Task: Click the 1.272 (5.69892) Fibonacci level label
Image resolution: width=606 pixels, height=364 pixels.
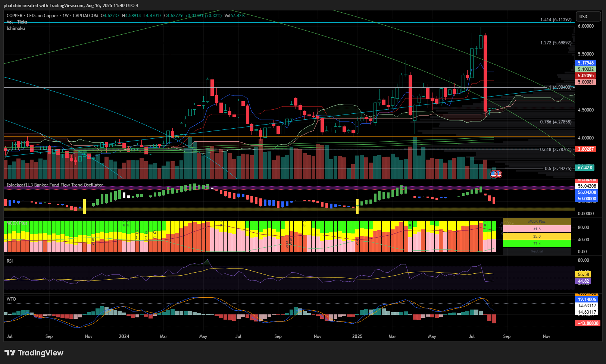Action: click(x=556, y=43)
